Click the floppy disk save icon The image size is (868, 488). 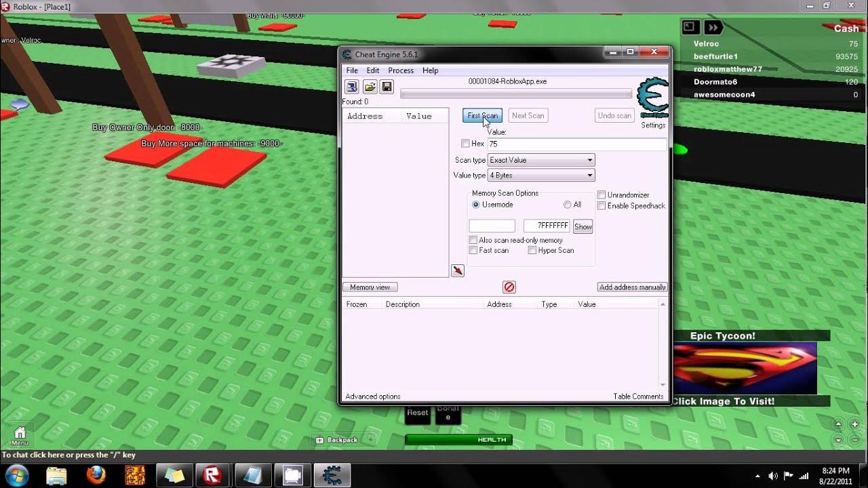point(387,87)
